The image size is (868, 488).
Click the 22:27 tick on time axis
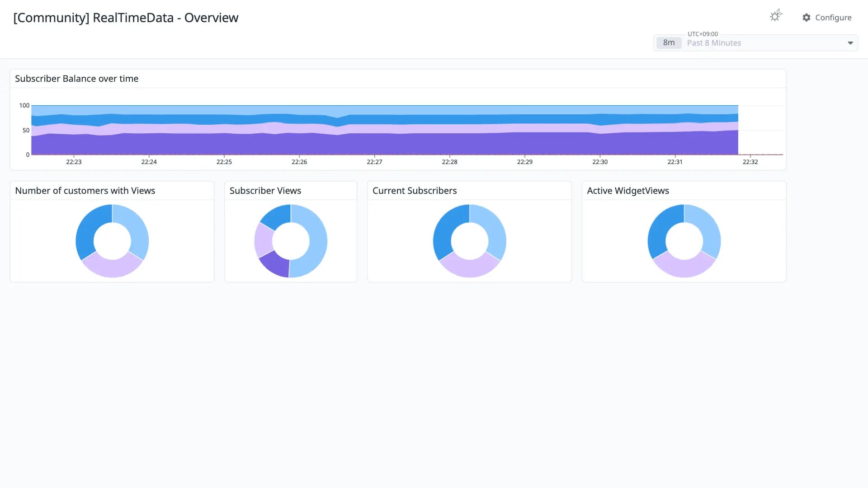pyautogui.click(x=374, y=162)
